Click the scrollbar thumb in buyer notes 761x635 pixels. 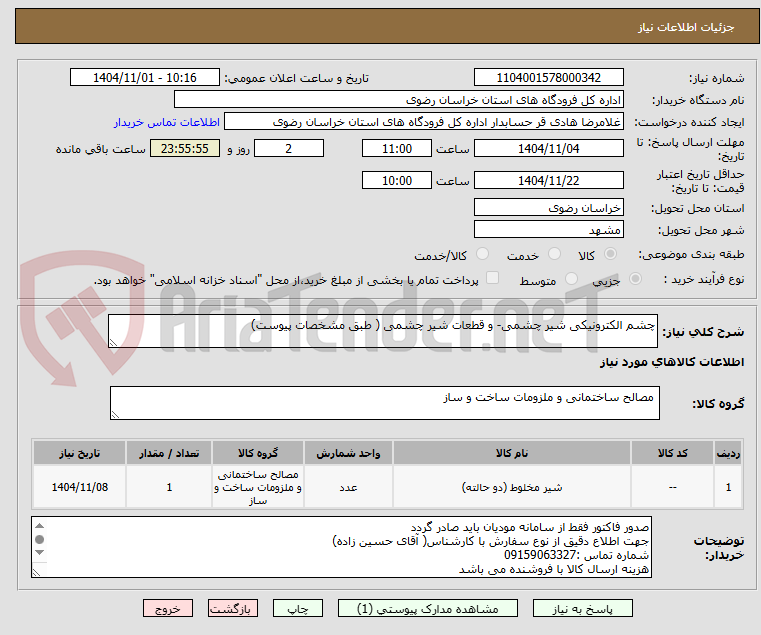[40, 539]
